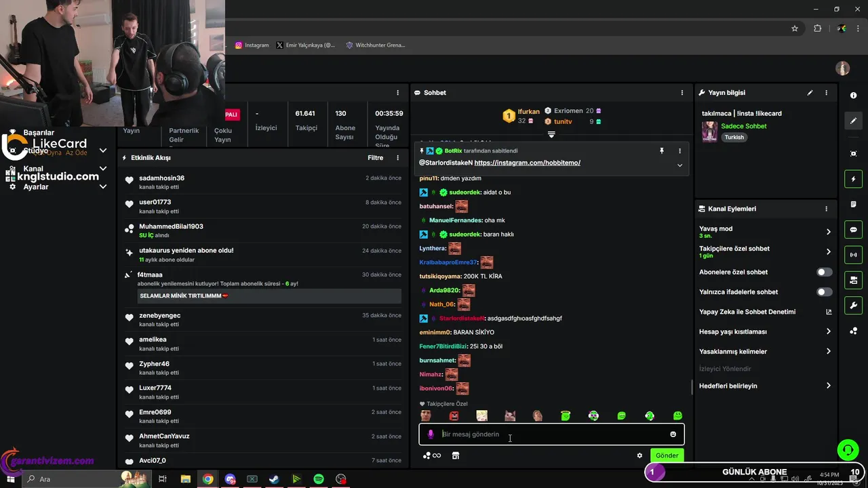Open Yapay Zeka ile Sohbet Denetimi link
The image size is (868, 488).
765,312
